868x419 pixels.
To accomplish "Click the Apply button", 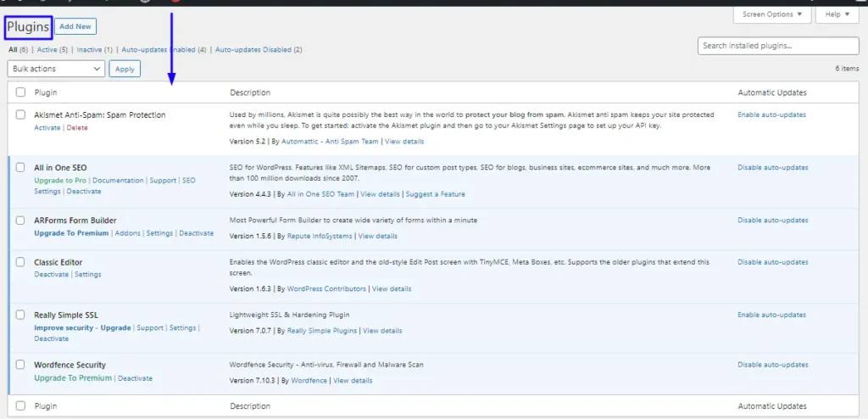I will 125,69.
